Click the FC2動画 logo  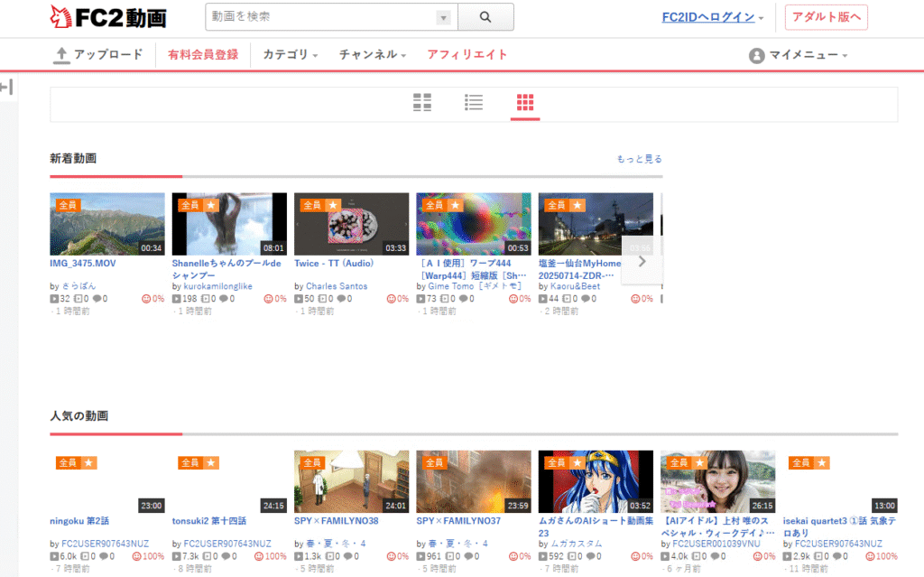(108, 17)
